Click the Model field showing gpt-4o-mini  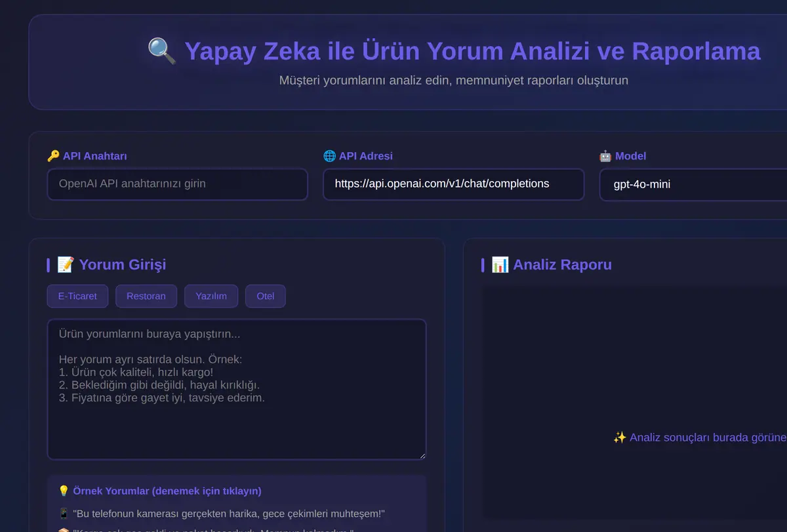[693, 184]
